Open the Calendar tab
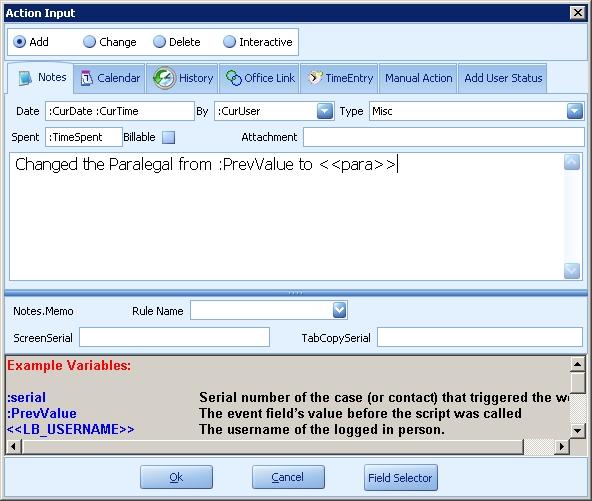The image size is (592, 501). [109, 78]
